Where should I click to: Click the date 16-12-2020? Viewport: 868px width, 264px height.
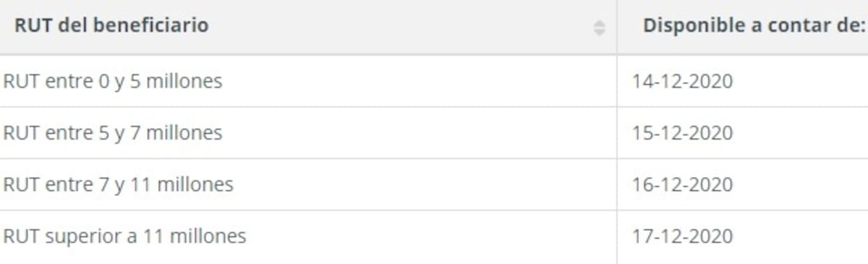pyautogui.click(x=682, y=185)
